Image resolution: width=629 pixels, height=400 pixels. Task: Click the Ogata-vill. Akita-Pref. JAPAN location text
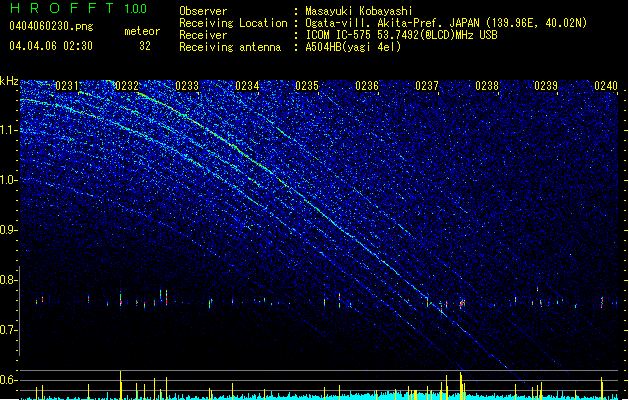click(x=446, y=23)
